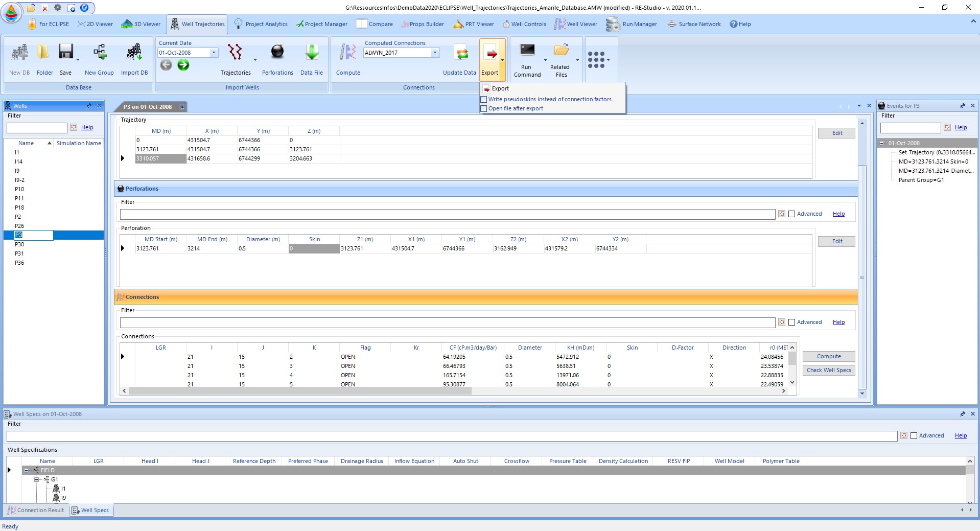Click the Compute connections ribbon icon

[348, 52]
